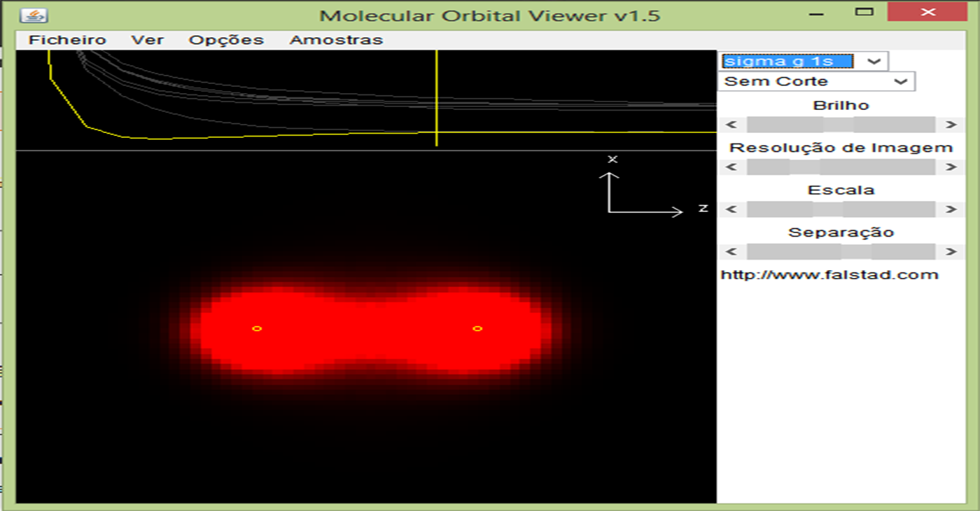Click the Brilho label
This screenshot has width=980, height=511.
(841, 106)
